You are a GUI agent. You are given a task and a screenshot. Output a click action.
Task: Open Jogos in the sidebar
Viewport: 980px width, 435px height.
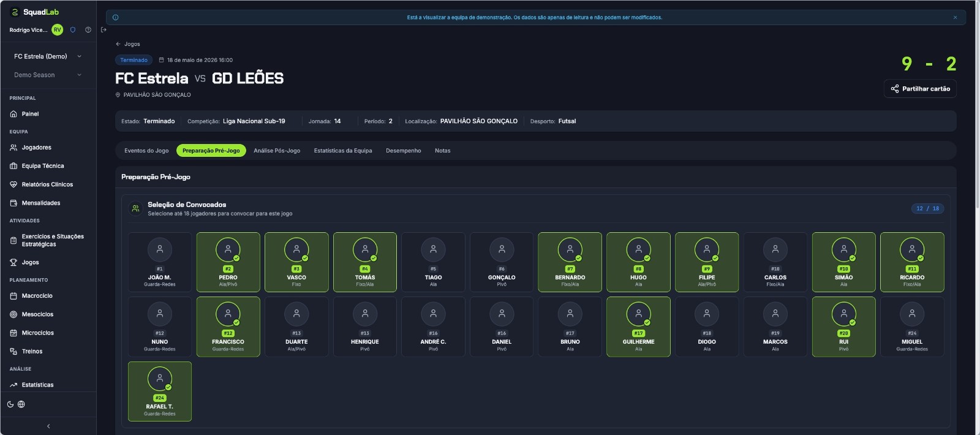point(48,262)
